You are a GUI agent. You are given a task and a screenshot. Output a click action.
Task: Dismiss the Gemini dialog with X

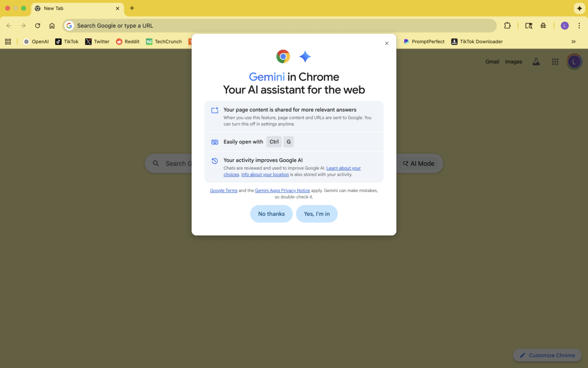click(387, 44)
